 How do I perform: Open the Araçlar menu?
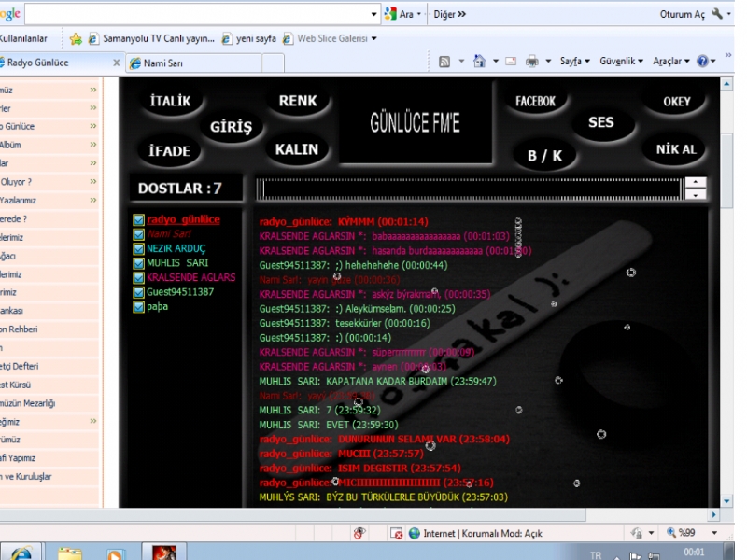[670, 61]
